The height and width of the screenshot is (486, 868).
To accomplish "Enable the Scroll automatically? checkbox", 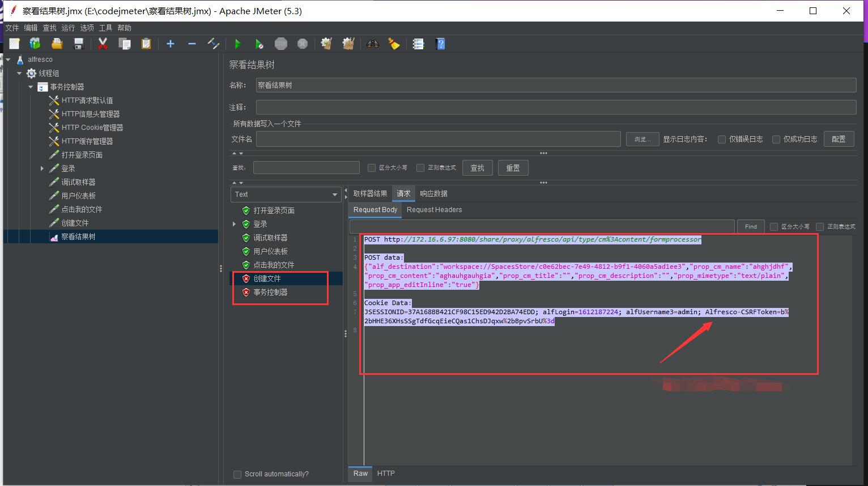I will pos(237,474).
